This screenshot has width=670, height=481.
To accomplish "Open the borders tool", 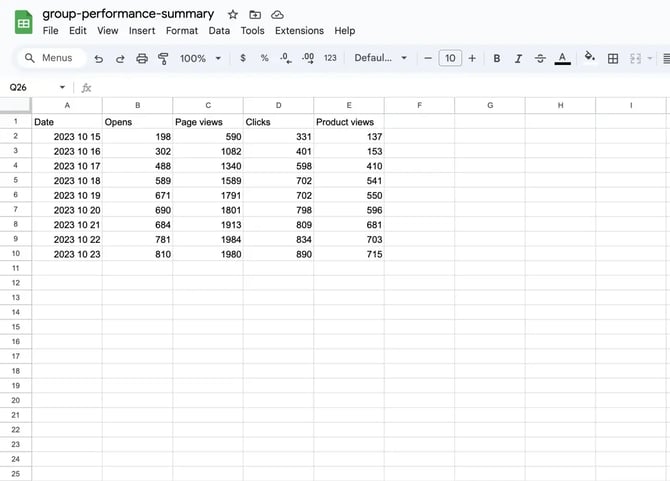I will tap(613, 59).
